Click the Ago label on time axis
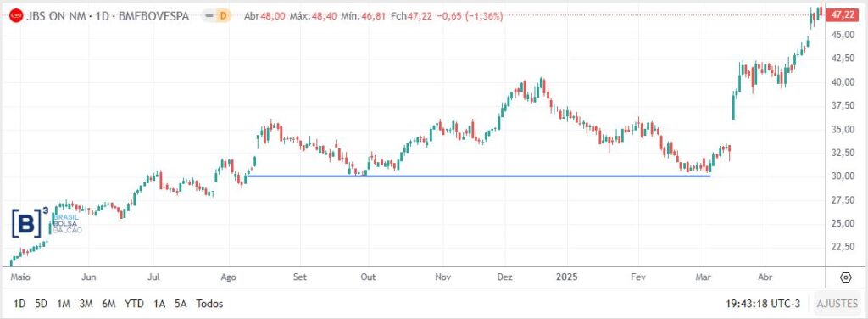 pyautogui.click(x=228, y=277)
